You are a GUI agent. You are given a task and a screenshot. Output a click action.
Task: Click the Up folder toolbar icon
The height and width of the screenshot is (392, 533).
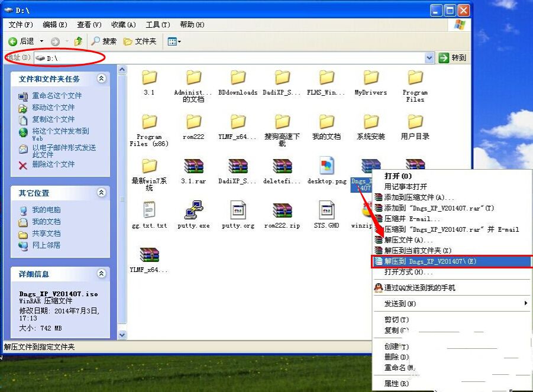pos(77,41)
